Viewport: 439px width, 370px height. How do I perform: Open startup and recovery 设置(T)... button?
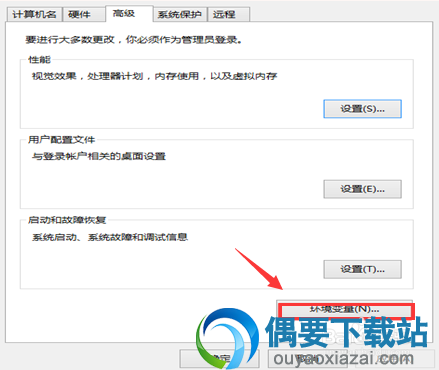pos(362,269)
